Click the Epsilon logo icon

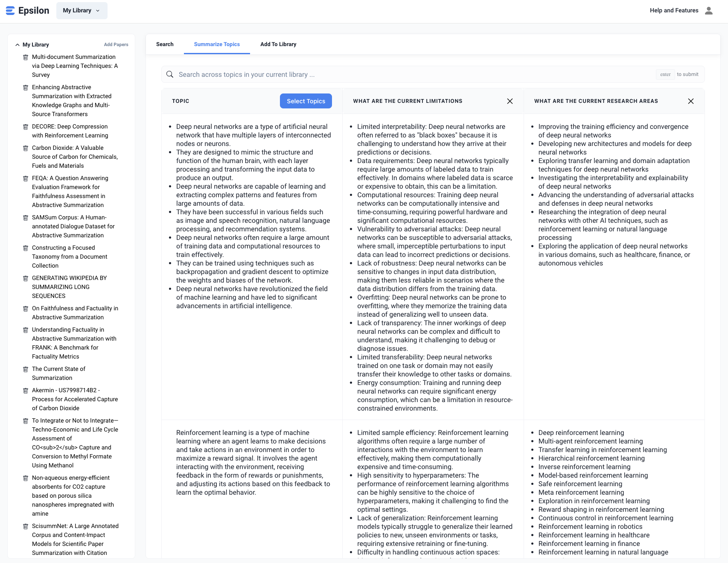tap(10, 11)
